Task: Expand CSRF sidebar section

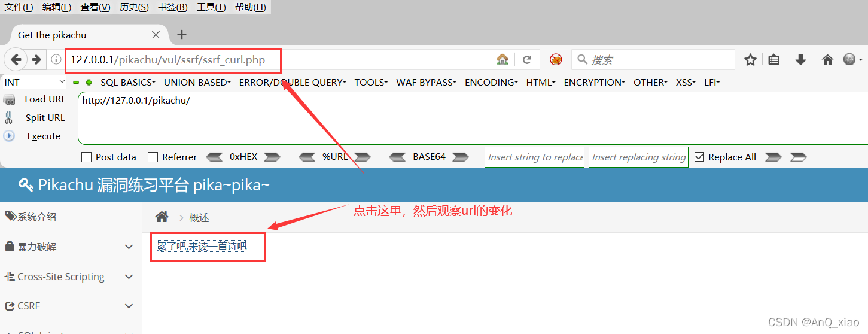Action: coord(71,306)
